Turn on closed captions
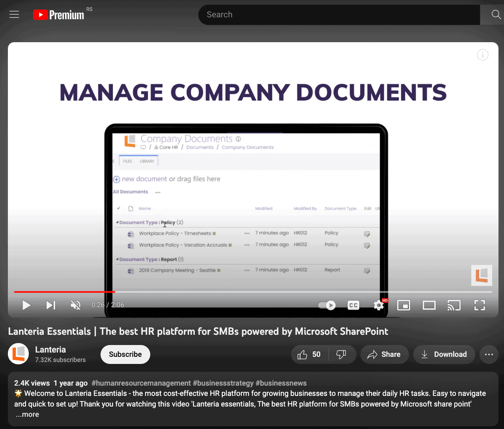Screen dimensions: 504x429 [x=353, y=305]
